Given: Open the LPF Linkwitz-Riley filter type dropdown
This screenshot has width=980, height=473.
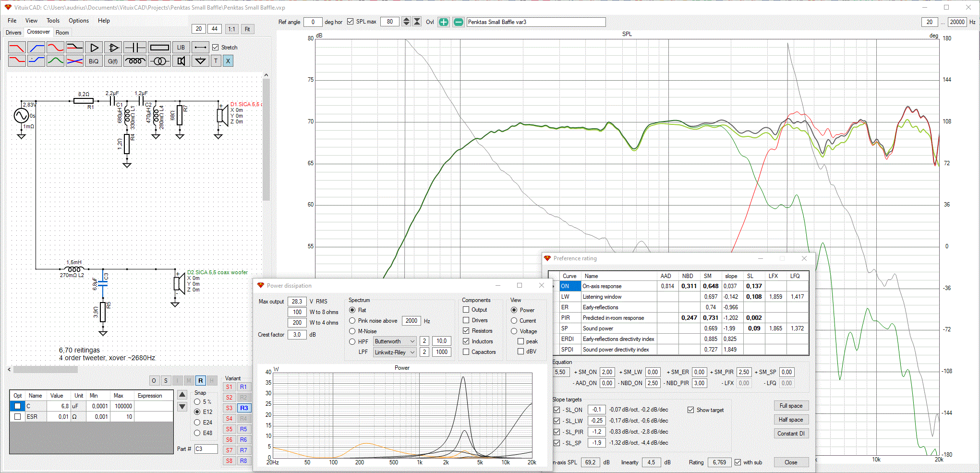Looking at the screenshot, I should (395, 352).
